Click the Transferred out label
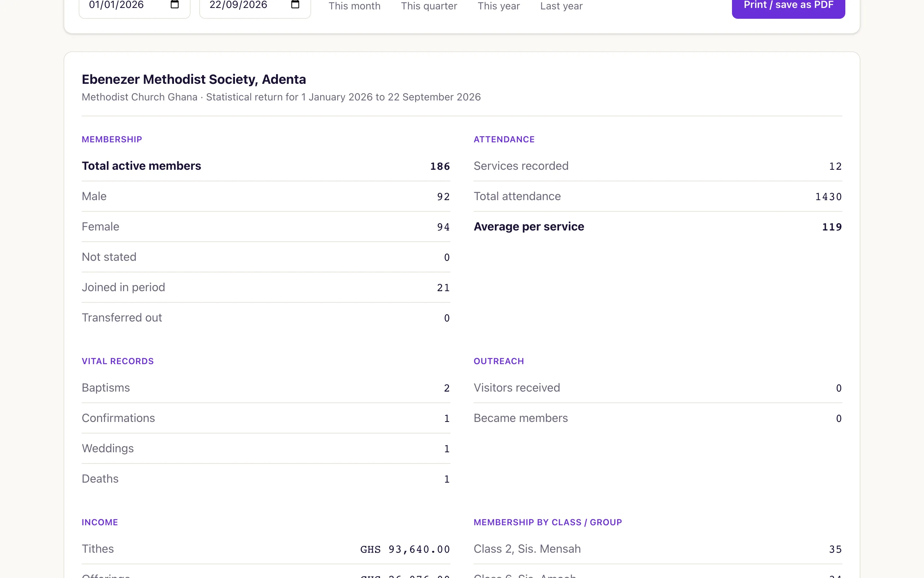The height and width of the screenshot is (578, 924). tap(122, 318)
